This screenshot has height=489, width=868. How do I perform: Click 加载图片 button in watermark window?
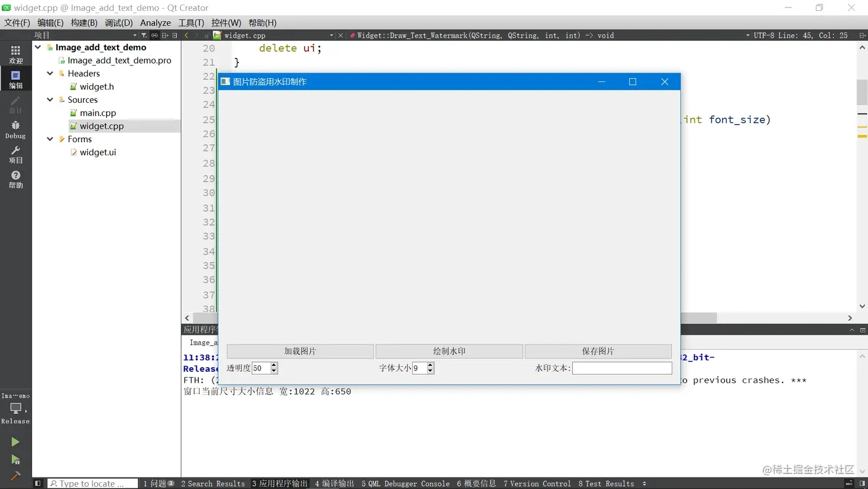point(300,351)
